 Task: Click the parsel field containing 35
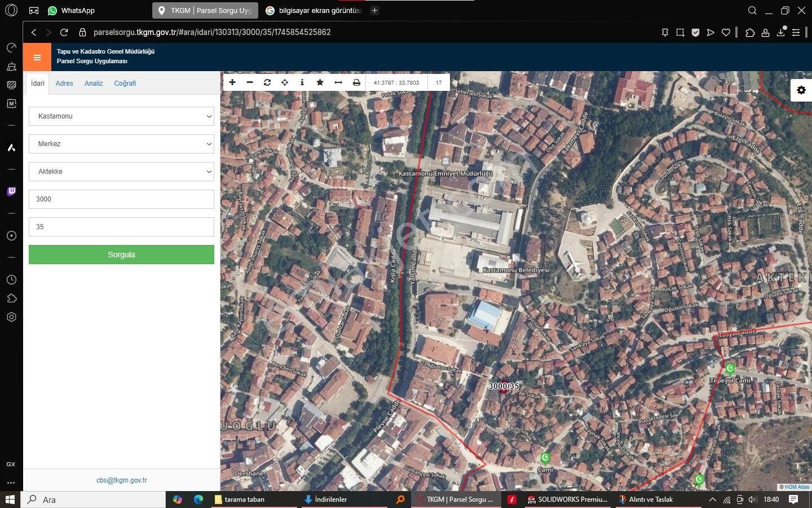click(x=121, y=227)
